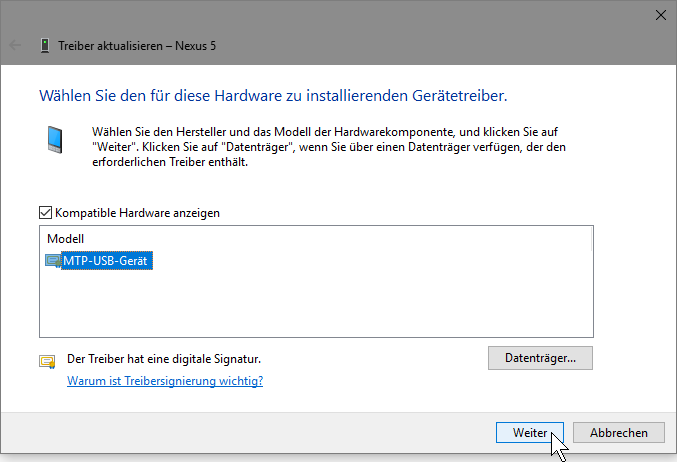Viewport: 677px width, 462px height.
Task: Cancel with the Abbrechen button
Action: (619, 433)
